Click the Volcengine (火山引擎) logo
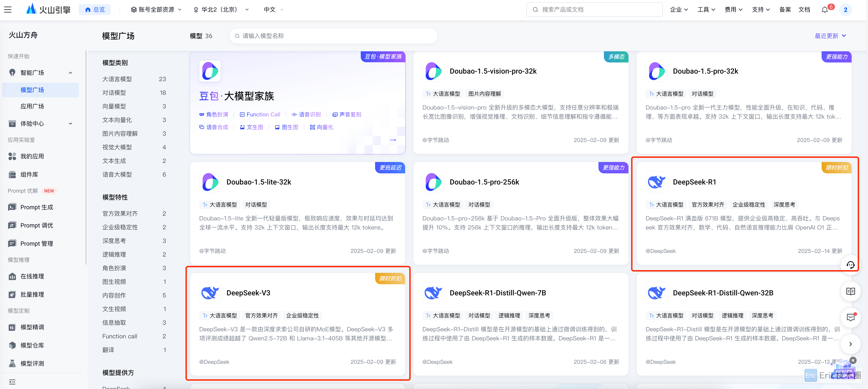The image size is (868, 389). (48, 9)
